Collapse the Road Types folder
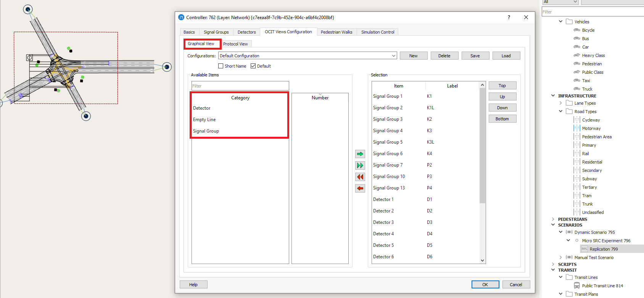This screenshot has height=298, width=644. point(560,112)
